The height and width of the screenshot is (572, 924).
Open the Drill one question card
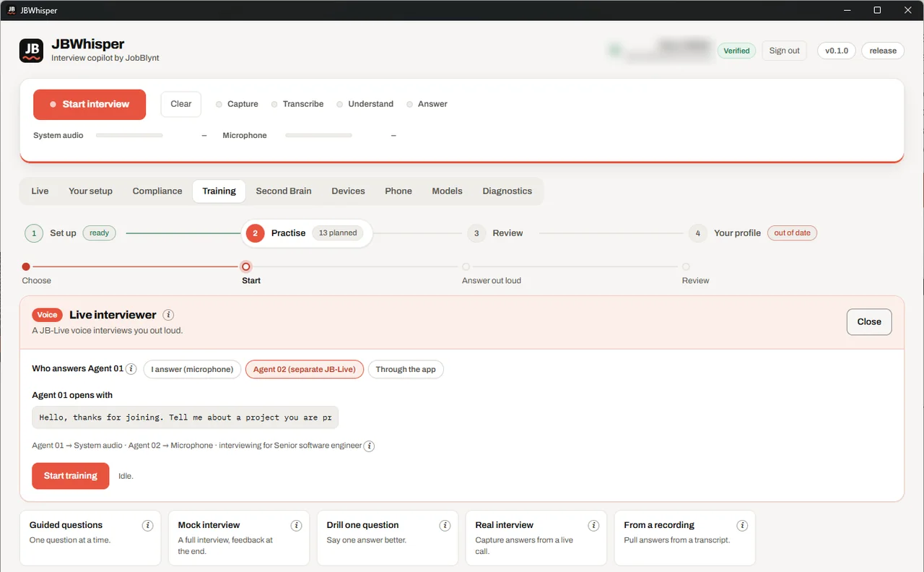click(388, 538)
